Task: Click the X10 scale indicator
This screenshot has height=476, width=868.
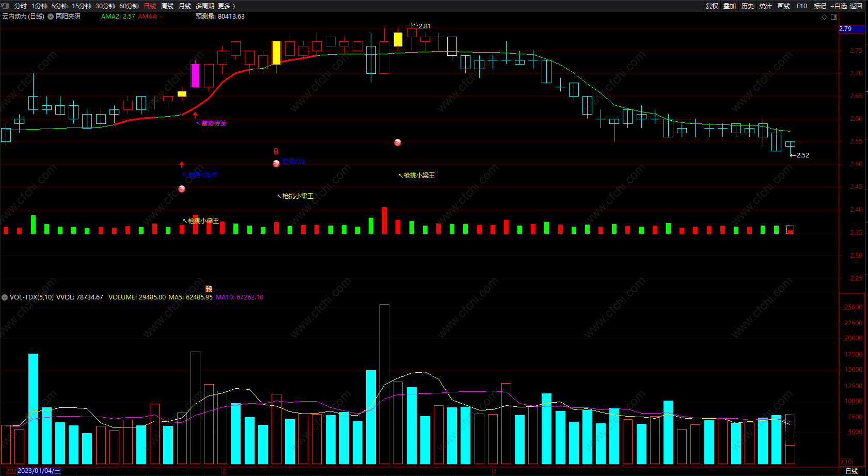Action: tap(846, 462)
